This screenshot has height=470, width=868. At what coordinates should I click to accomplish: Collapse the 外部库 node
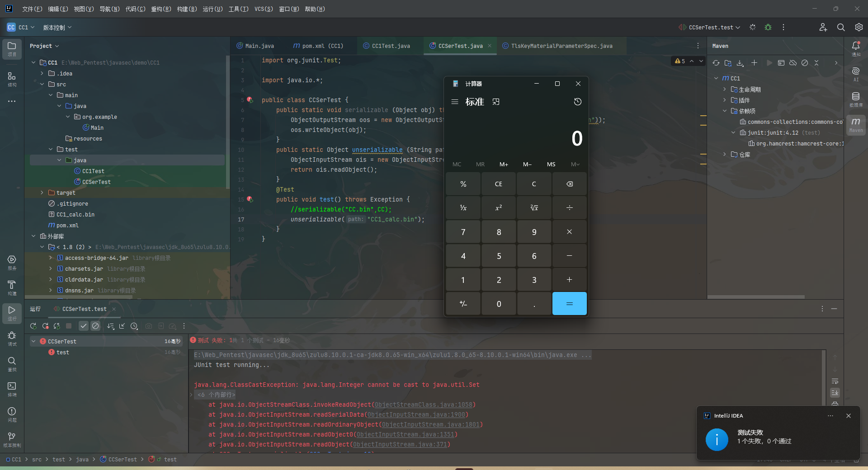tap(33, 236)
